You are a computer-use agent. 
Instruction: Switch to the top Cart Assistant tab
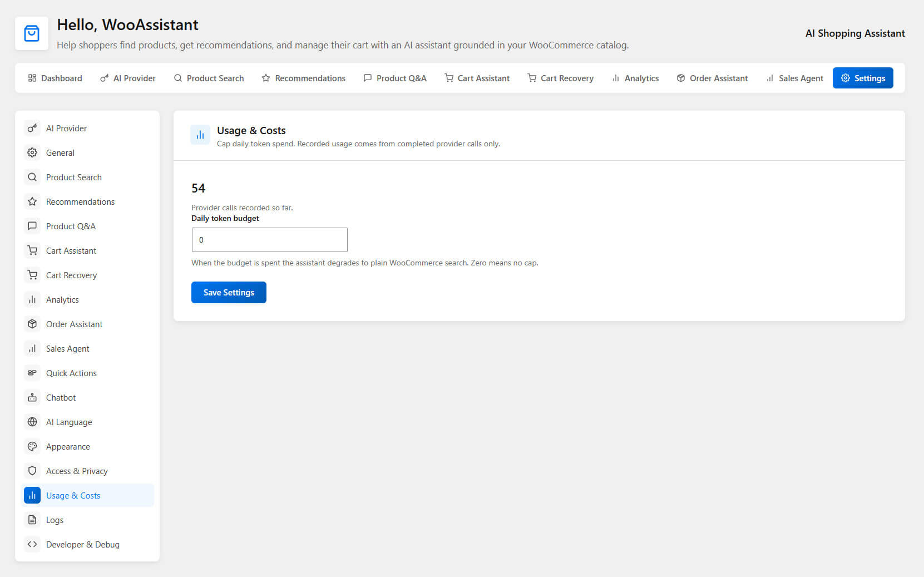tap(477, 78)
